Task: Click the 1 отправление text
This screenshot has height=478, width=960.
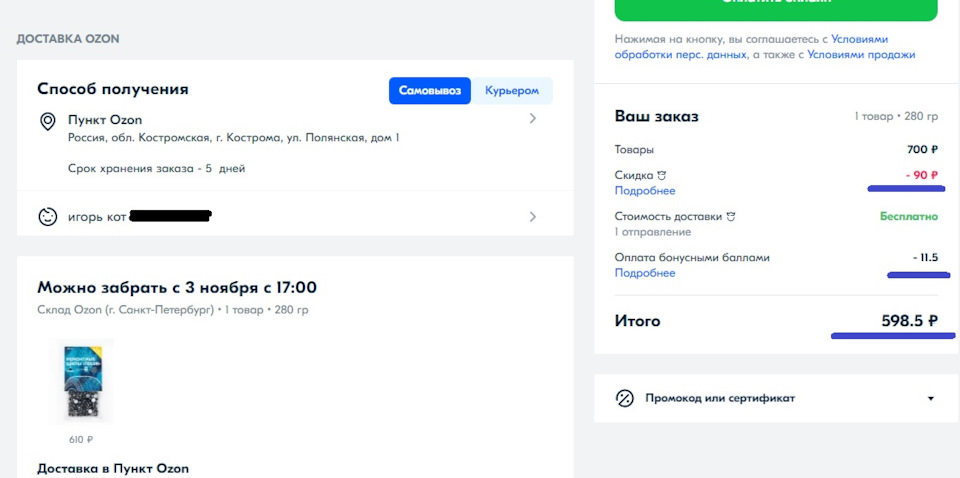Action: pos(653,232)
